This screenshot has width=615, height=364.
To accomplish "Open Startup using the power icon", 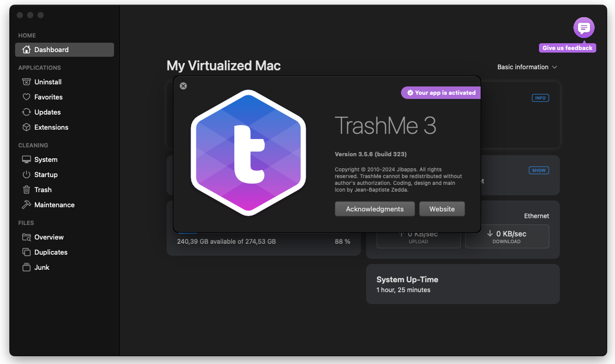I will tap(27, 175).
